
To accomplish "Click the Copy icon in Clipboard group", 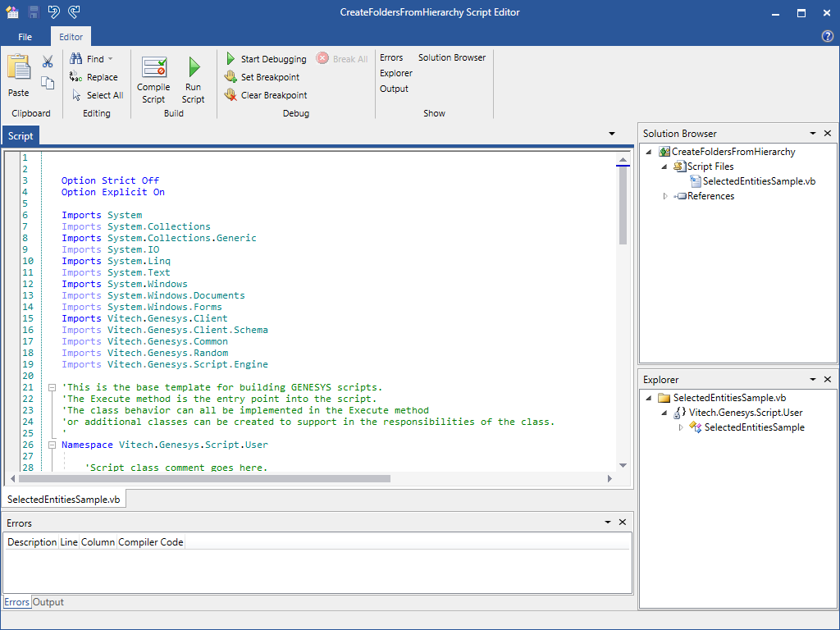I will pyautogui.click(x=48, y=83).
